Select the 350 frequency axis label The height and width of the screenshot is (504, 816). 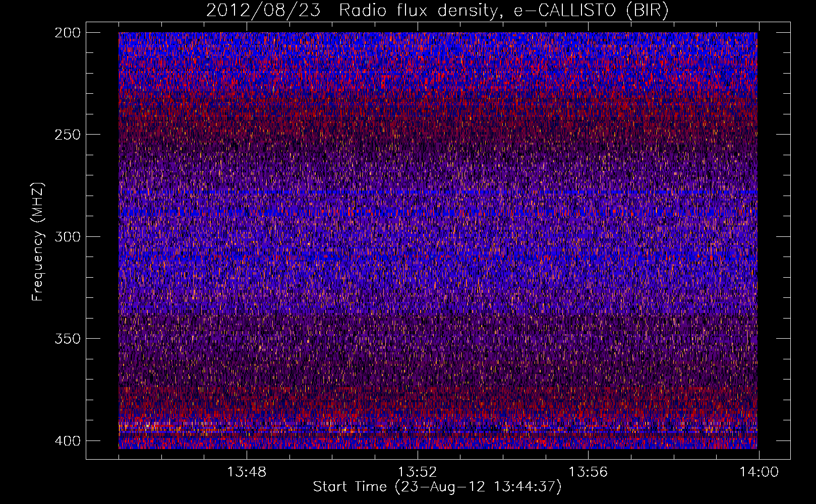(x=67, y=338)
